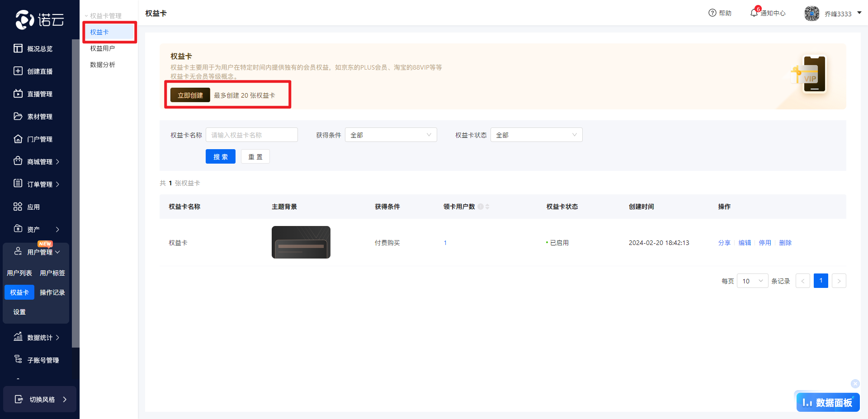Open help via question mark icon
868x419 pixels.
(x=712, y=13)
